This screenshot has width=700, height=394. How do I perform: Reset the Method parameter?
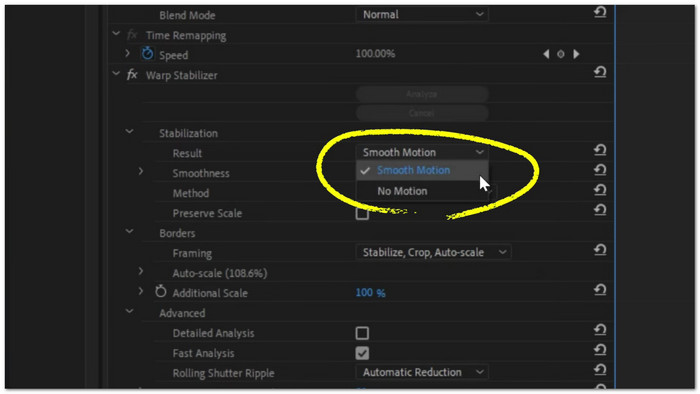pyautogui.click(x=600, y=190)
